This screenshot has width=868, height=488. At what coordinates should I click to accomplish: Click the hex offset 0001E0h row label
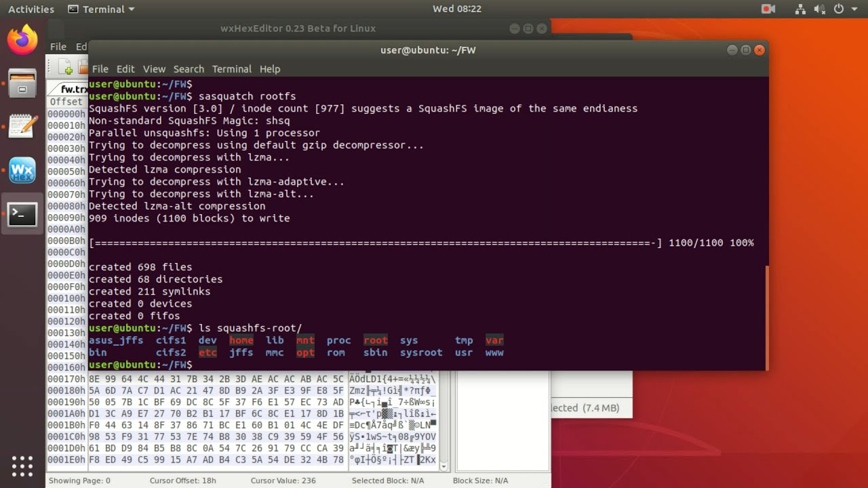pyautogui.click(x=66, y=460)
